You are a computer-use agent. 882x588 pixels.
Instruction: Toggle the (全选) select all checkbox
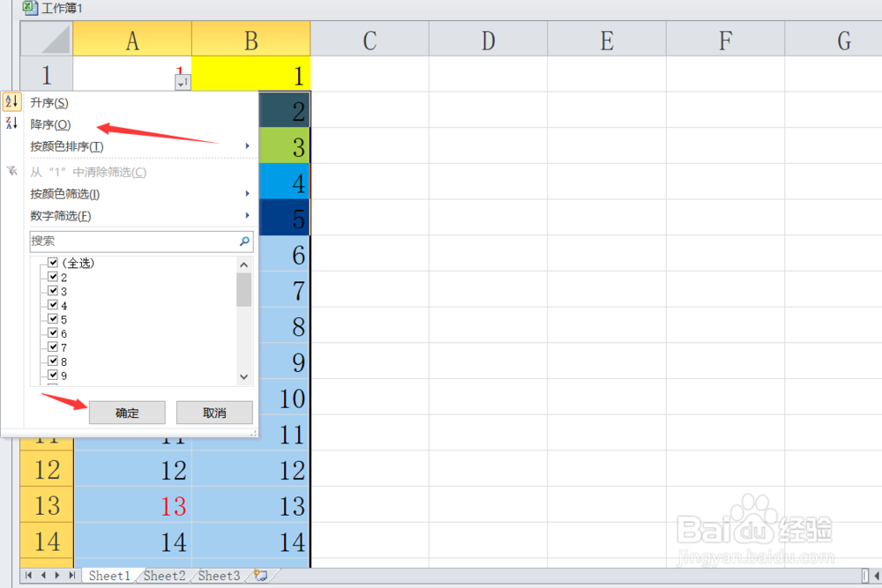(53, 263)
